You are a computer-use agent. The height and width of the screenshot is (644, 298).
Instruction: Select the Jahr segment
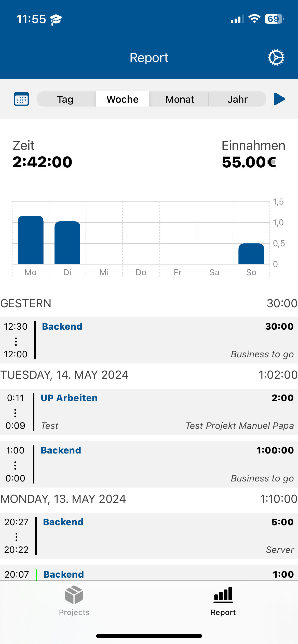tap(237, 99)
